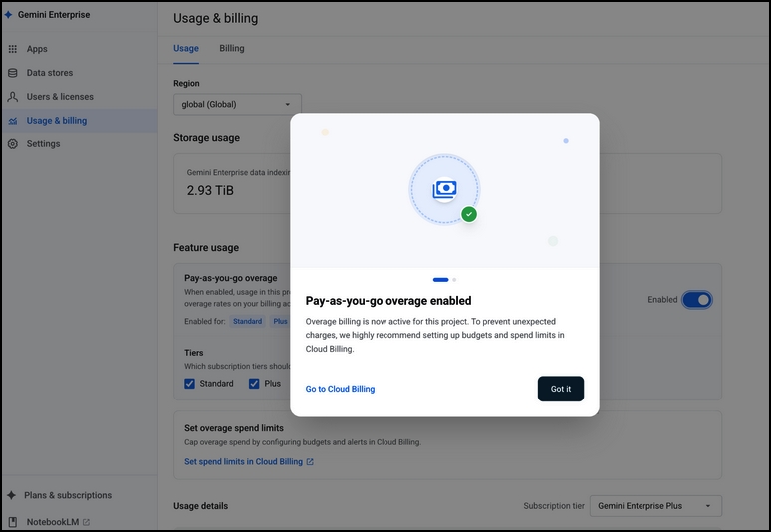This screenshot has height=532, width=771.
Task: Click the money icon in the dialog illustration
Action: pos(444,189)
